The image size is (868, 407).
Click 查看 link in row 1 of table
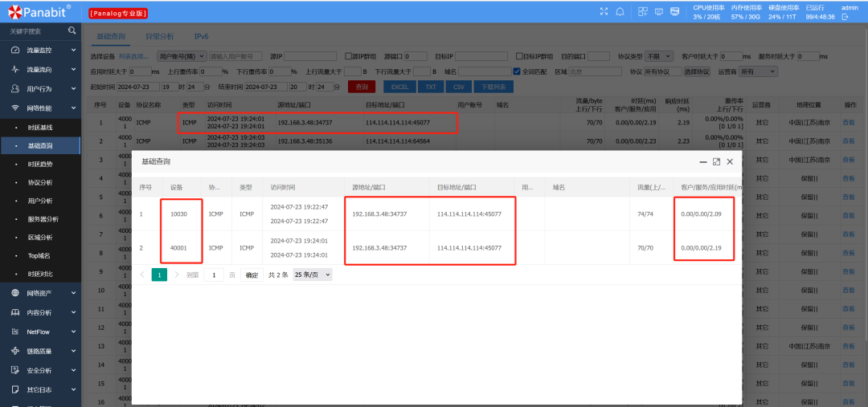pyautogui.click(x=848, y=123)
